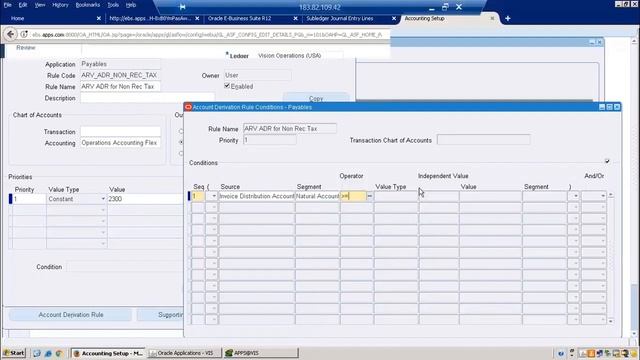This screenshot has height=360, width=640.
Task: Click the Windows Start button
Action: pyautogui.click(x=14, y=353)
